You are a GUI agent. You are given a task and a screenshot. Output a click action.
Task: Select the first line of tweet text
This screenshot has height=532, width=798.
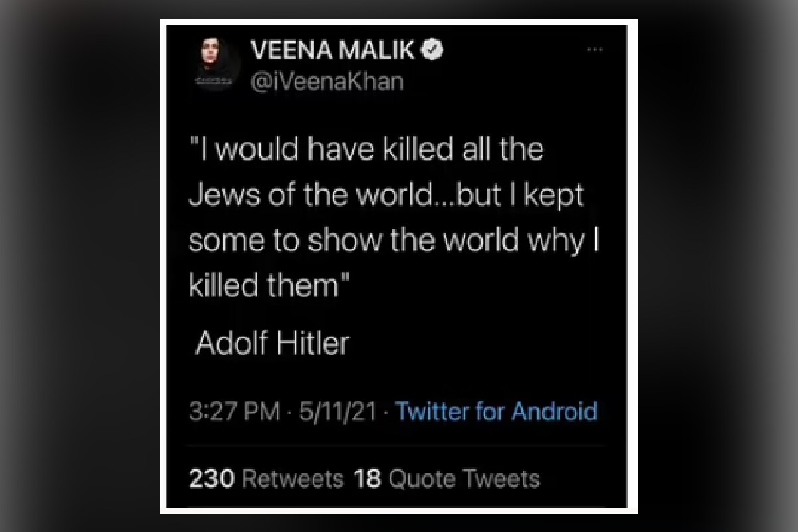point(366,150)
